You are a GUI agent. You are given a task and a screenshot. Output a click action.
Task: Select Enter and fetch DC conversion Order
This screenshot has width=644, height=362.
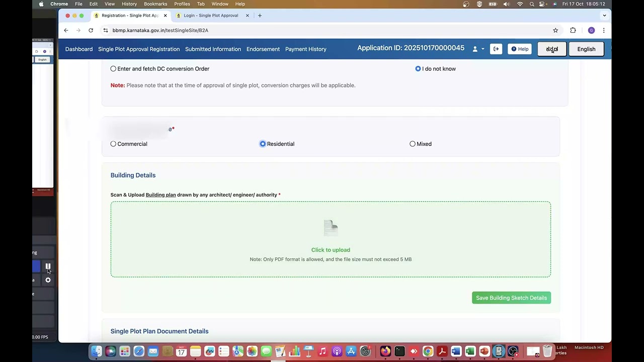113,69
